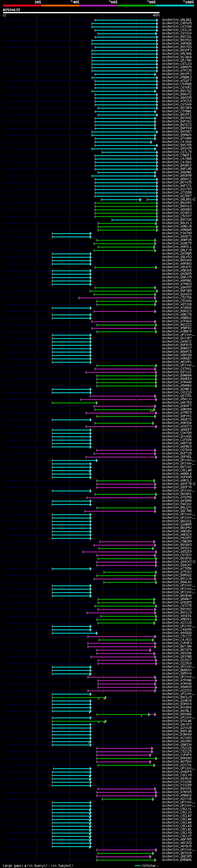Open hit UniRef100_C5YBW1

tap(177, 111)
